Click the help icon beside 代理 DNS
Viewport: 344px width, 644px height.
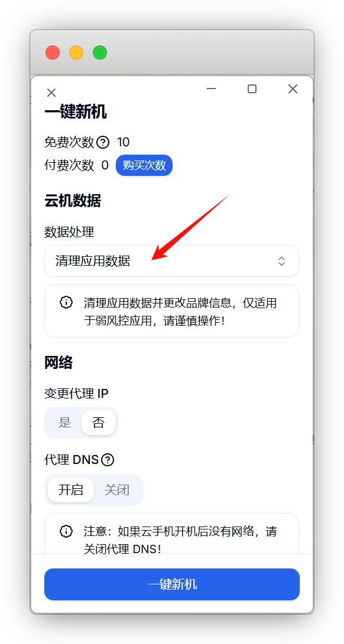[x=108, y=460]
